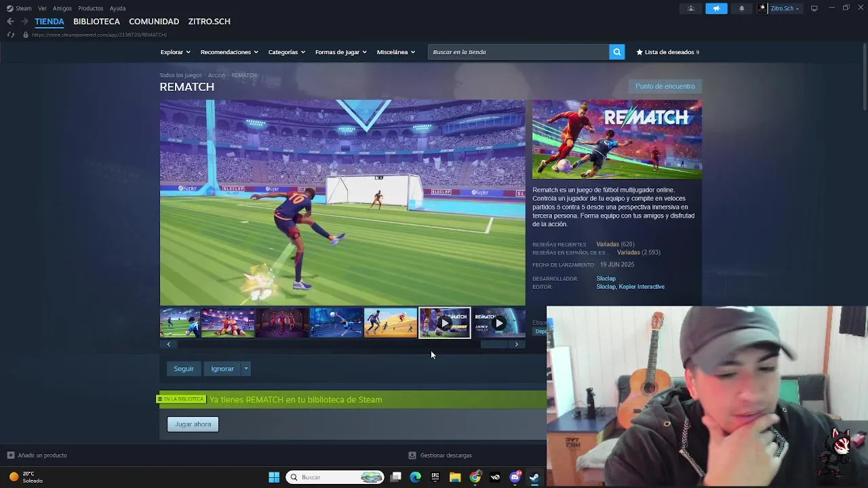This screenshot has width=868, height=488.
Task: Click Añadir un producto
Action: tap(43, 455)
